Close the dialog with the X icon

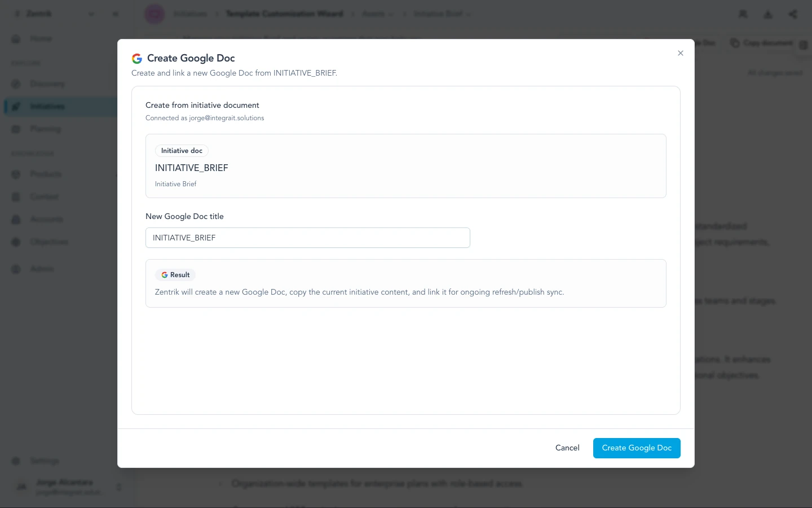681,53
